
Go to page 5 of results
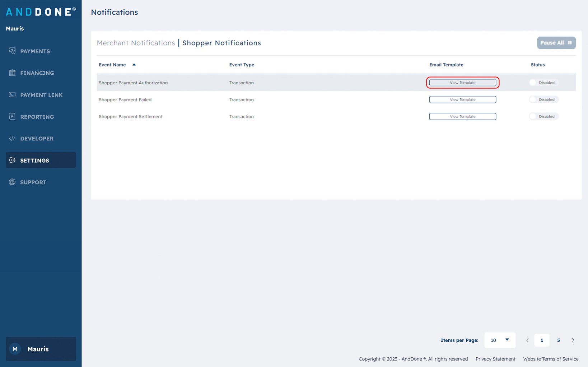click(559, 340)
